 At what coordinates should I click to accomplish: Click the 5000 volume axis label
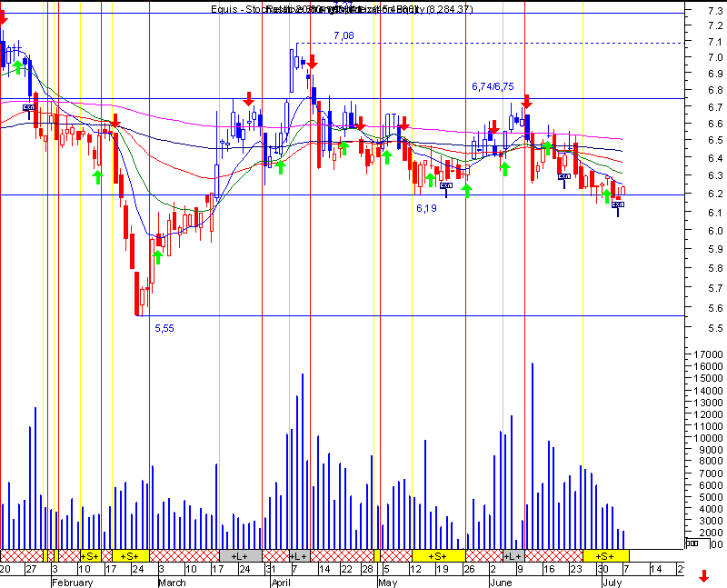tap(711, 496)
